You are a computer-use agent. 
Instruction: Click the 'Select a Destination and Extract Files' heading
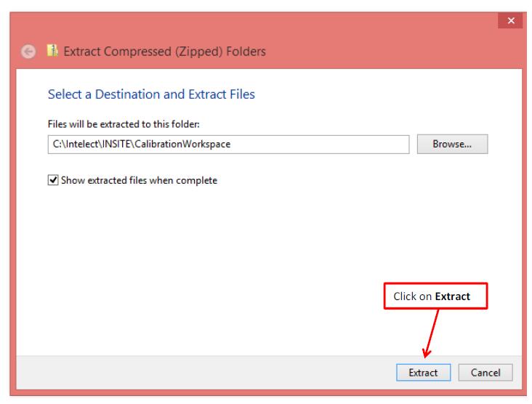[x=151, y=94]
